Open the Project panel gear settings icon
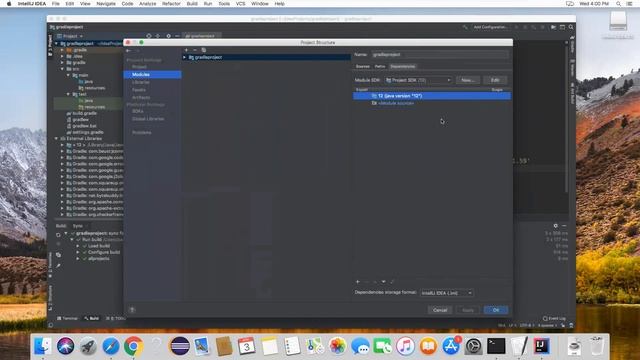The width and height of the screenshot is (640, 360). 168,36
